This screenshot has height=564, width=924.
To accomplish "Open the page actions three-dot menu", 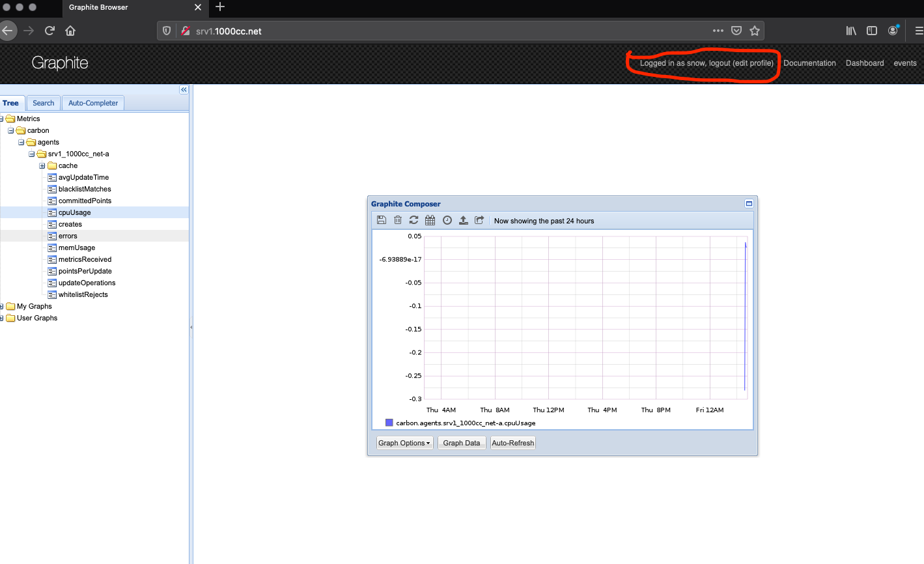I will 718,31.
